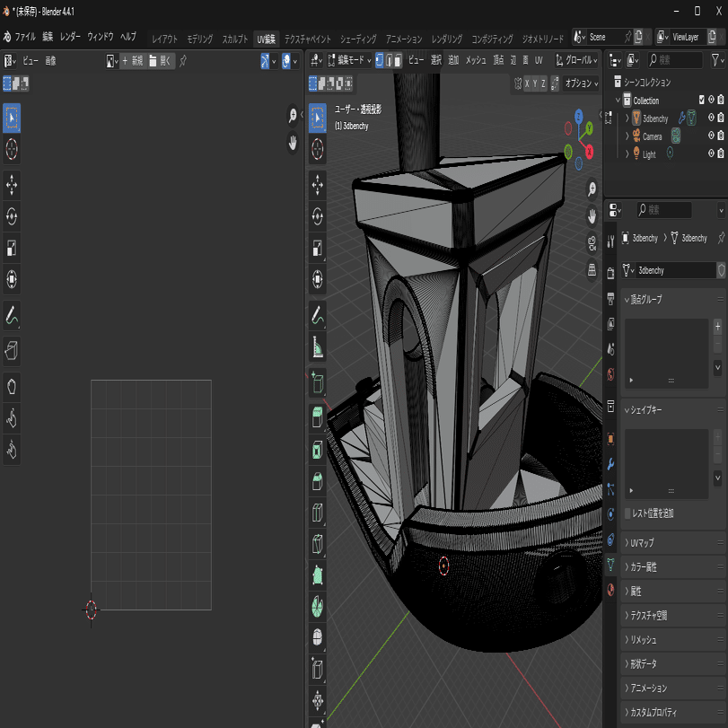Expand the 3dbenchy object in outliner tree
The width and height of the screenshot is (728, 728).
627,118
